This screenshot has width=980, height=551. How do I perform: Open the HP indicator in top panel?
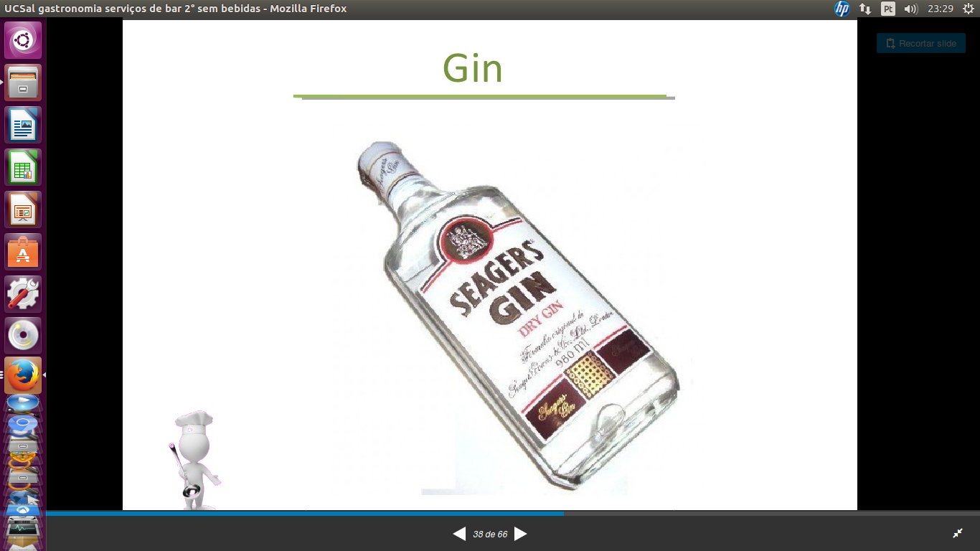point(842,9)
